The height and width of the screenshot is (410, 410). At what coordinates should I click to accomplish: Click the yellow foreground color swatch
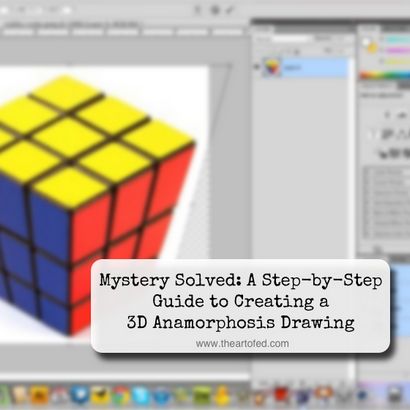[372, 49]
